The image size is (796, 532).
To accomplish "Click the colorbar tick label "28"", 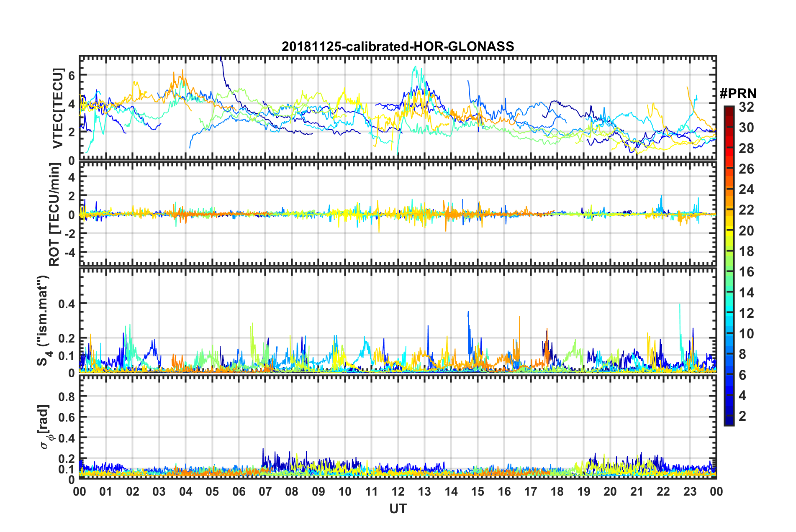I will click(x=746, y=148).
